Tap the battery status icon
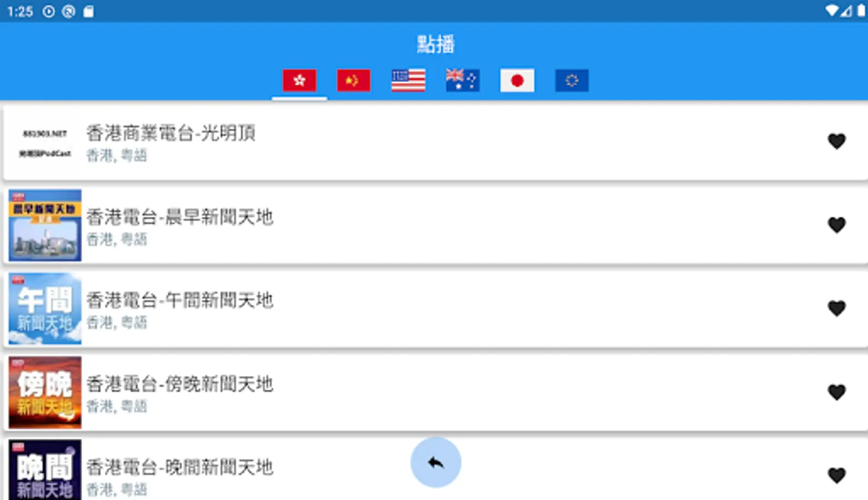Screen dimensions: 868x500 (861, 11)
